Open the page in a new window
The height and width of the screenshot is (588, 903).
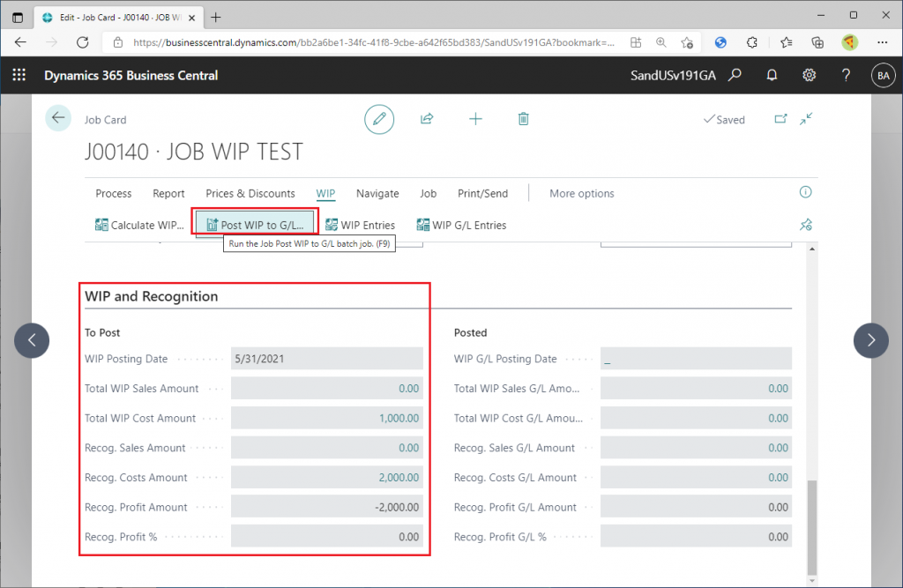(780, 119)
